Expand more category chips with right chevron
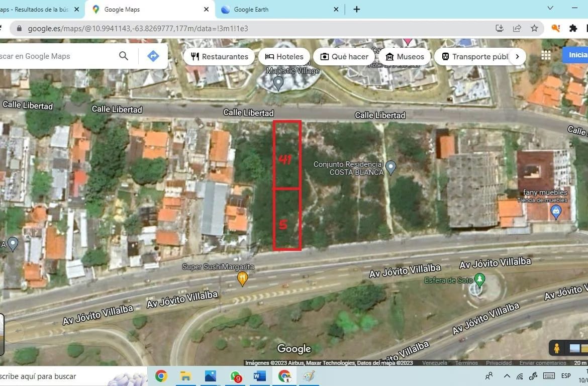This screenshot has width=588, height=386. (x=517, y=56)
